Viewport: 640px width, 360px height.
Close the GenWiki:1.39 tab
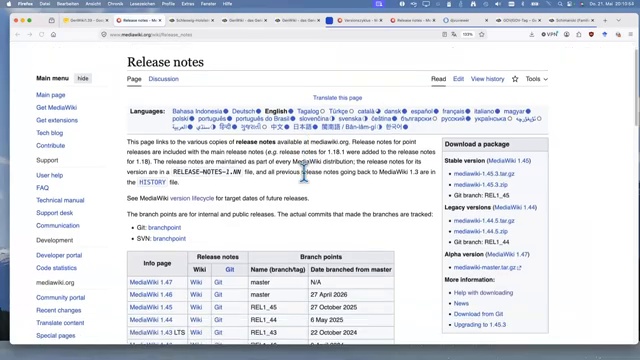coord(107,20)
